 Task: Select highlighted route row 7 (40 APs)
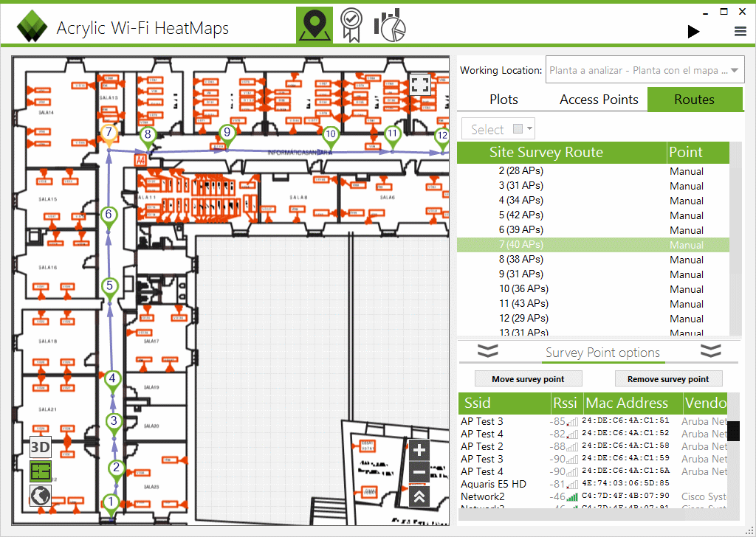point(593,245)
